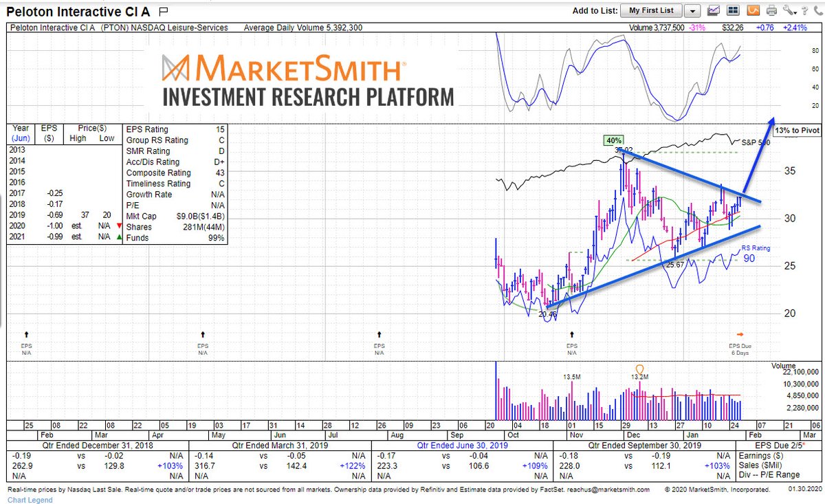Click the Qtr Ended June 30, 2019 header
Viewport: 825px width, 504px height.
462,446
